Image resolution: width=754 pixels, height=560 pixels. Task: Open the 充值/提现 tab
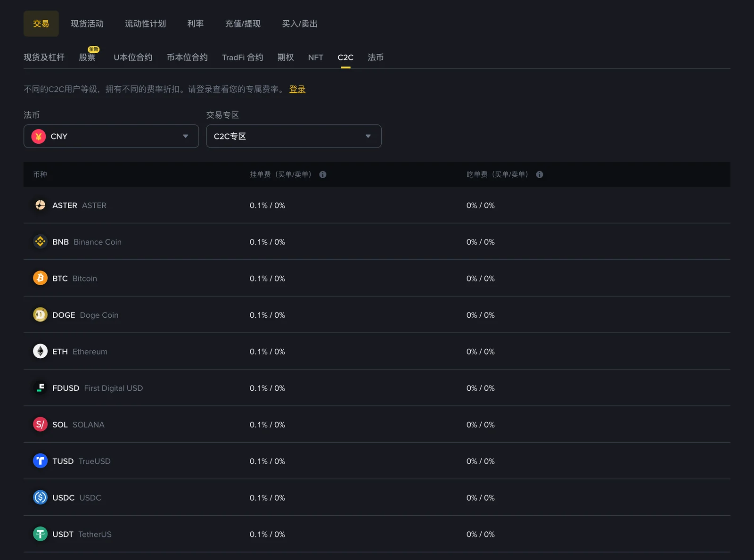pyautogui.click(x=243, y=24)
